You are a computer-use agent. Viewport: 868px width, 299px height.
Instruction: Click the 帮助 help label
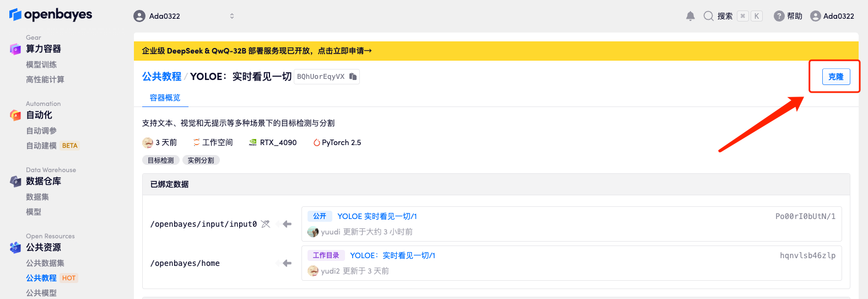pos(795,16)
